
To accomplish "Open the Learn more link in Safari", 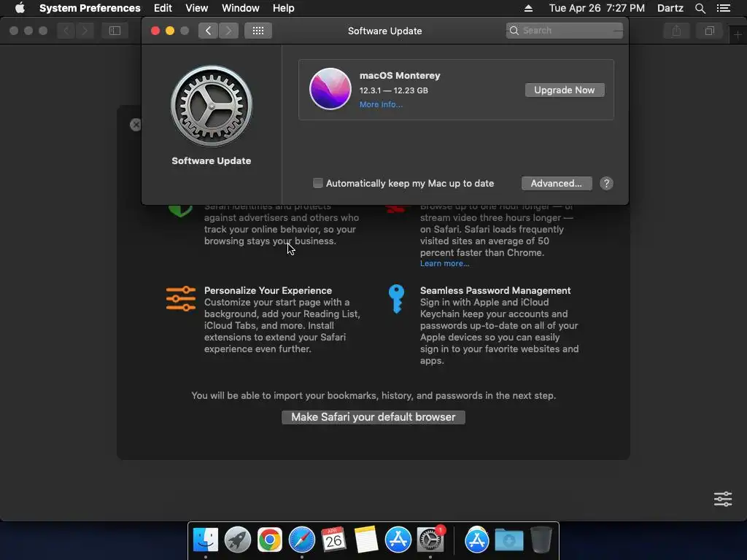I will 444,263.
